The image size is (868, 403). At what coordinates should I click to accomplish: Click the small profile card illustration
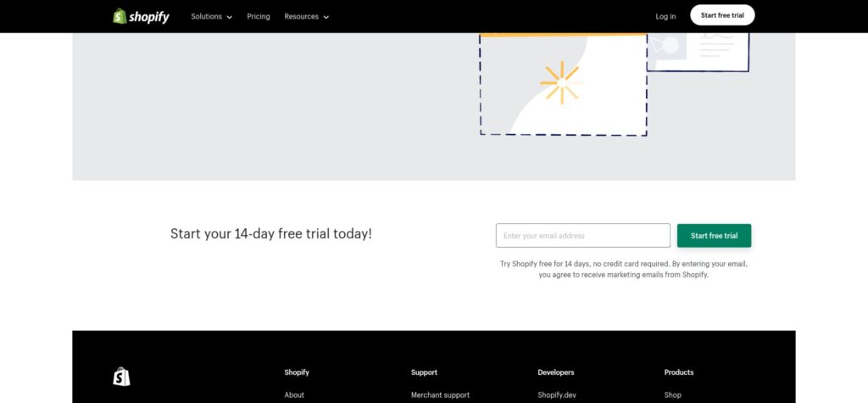(698, 49)
